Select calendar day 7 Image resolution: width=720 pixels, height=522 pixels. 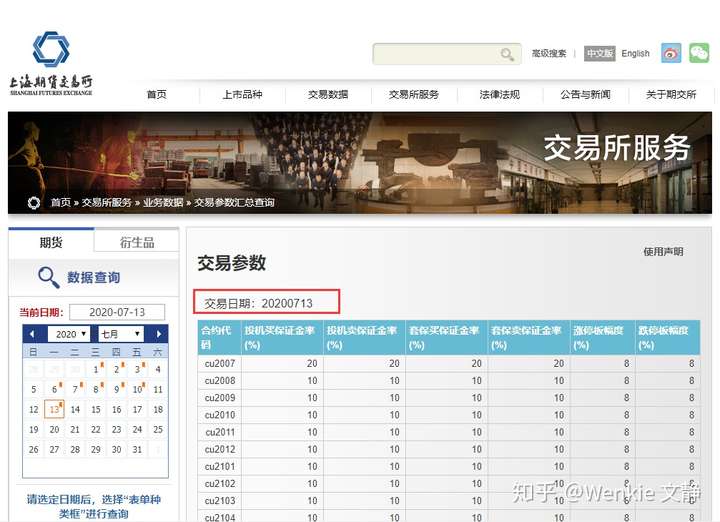click(x=75, y=389)
